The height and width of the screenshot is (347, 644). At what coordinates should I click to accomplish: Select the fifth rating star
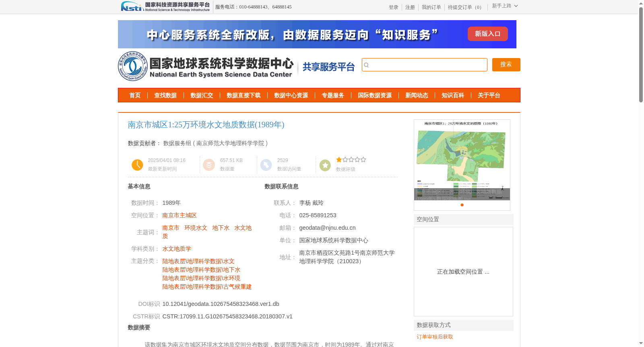pyautogui.click(x=363, y=160)
